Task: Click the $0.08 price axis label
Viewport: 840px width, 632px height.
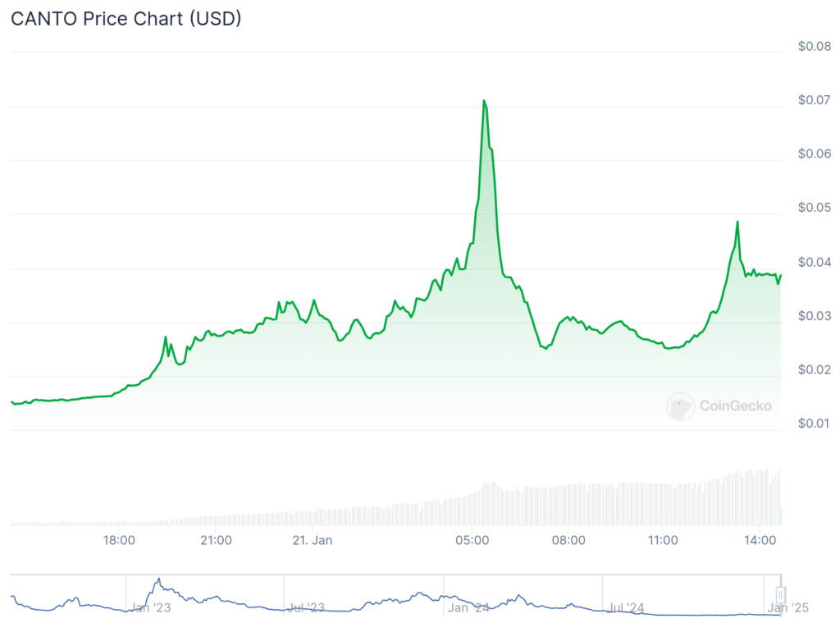Action: (815, 47)
